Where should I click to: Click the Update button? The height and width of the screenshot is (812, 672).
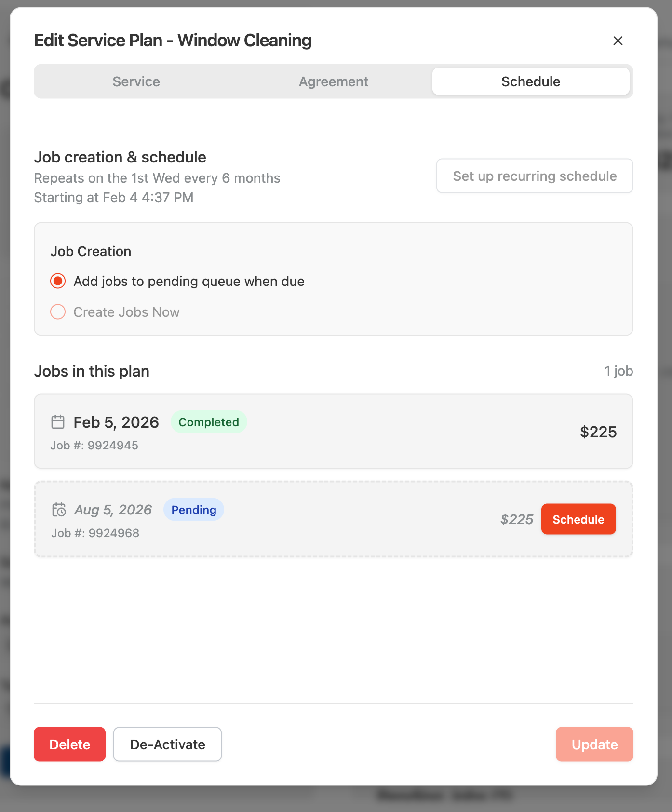[594, 744]
